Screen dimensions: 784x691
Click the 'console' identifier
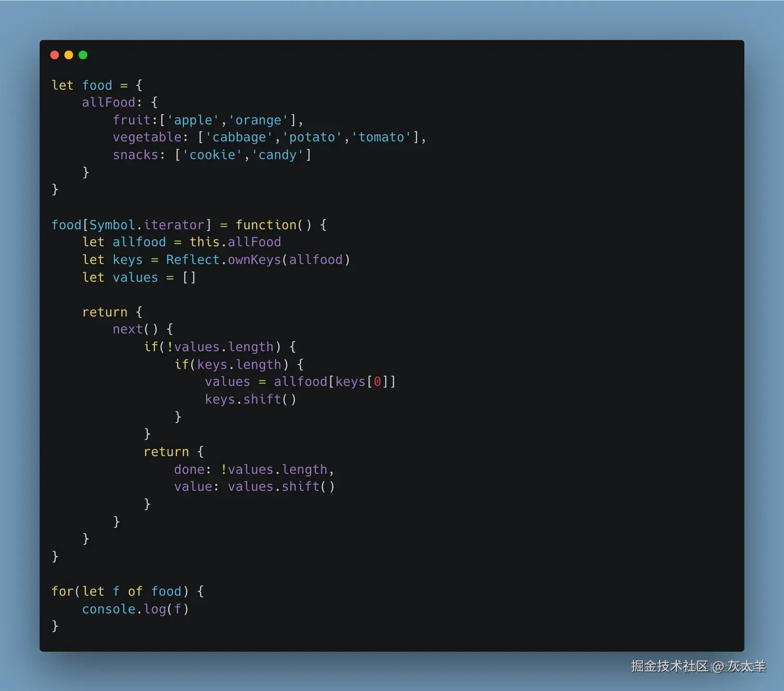pyautogui.click(x=108, y=609)
